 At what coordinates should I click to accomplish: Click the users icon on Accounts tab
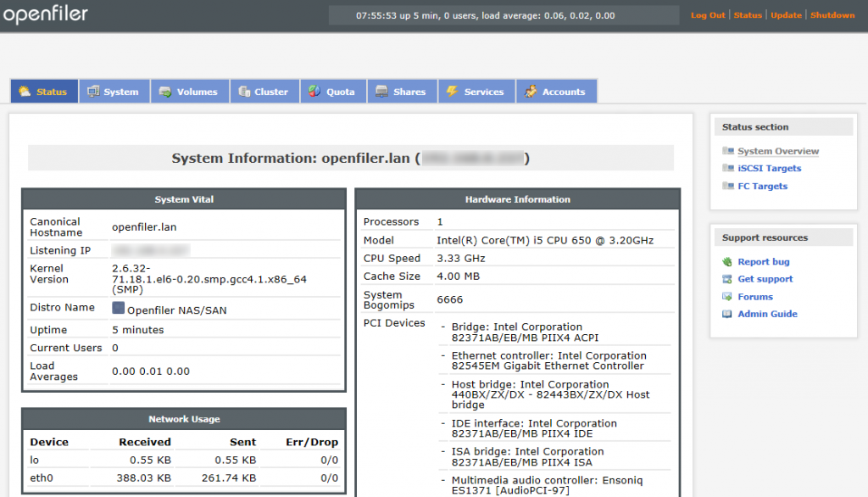[531, 92]
